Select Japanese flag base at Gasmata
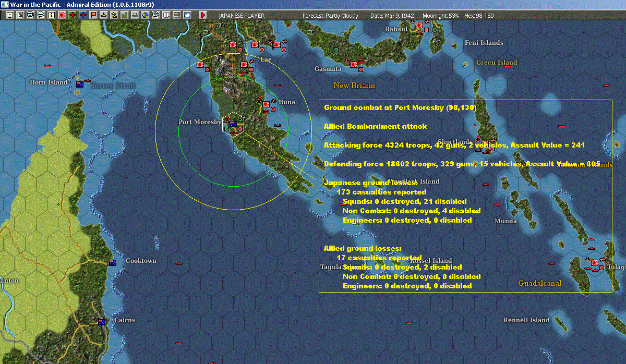This screenshot has height=364, width=626. click(353, 65)
